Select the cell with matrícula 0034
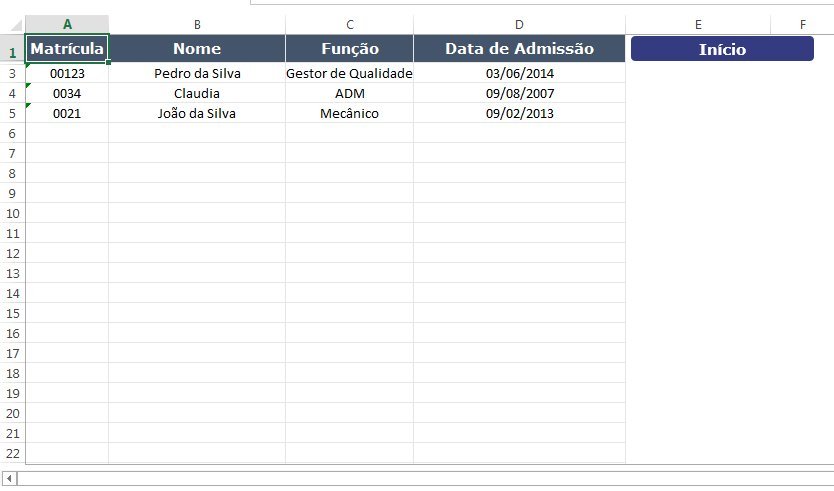The width and height of the screenshot is (834, 491). pos(67,93)
